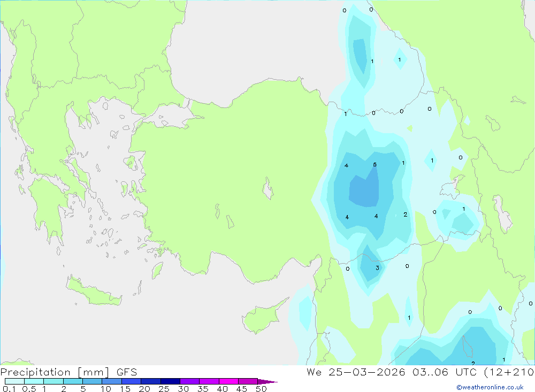The image size is (535, 392).
Task: Click the 0.1–0.5 mm lightest legend swatch
Action: 14,381
